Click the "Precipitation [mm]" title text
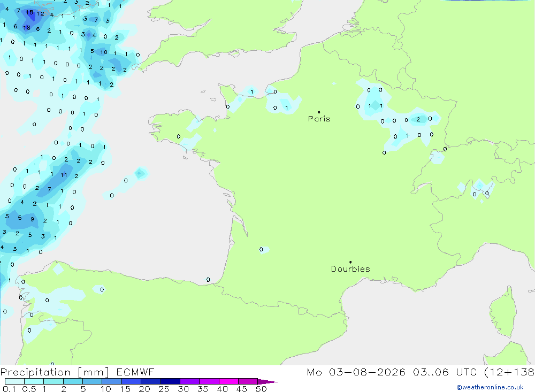 55,372
